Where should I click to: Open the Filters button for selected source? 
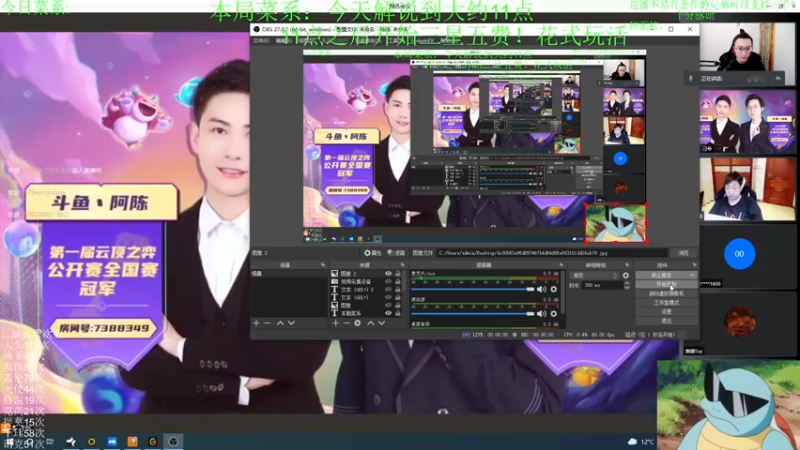pos(396,253)
